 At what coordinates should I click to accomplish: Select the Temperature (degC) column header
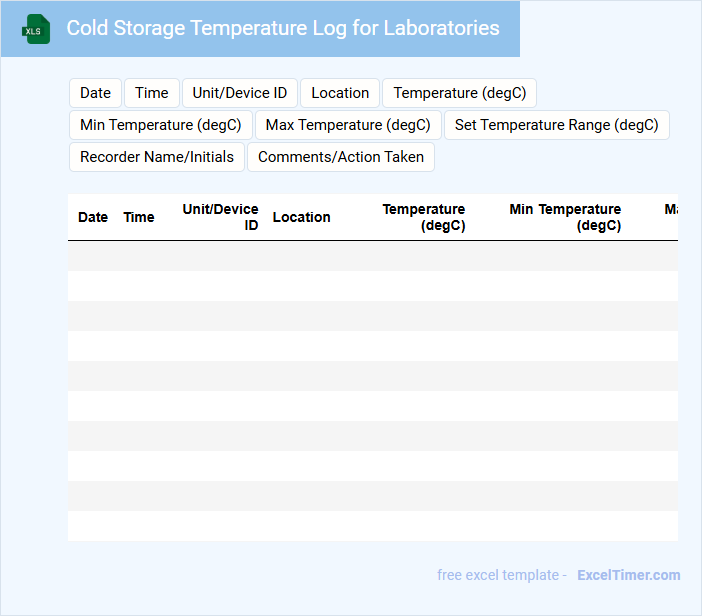pos(424,217)
